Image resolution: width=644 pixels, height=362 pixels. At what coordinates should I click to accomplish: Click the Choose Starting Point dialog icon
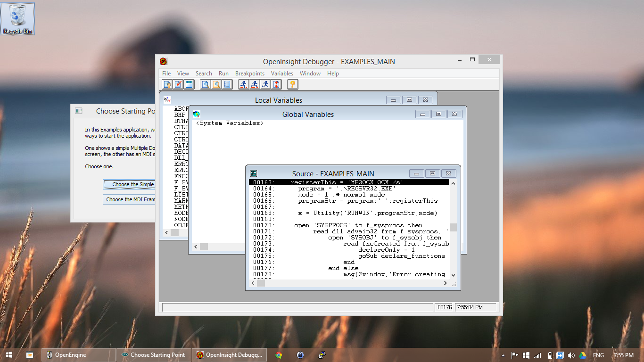pos(79,111)
